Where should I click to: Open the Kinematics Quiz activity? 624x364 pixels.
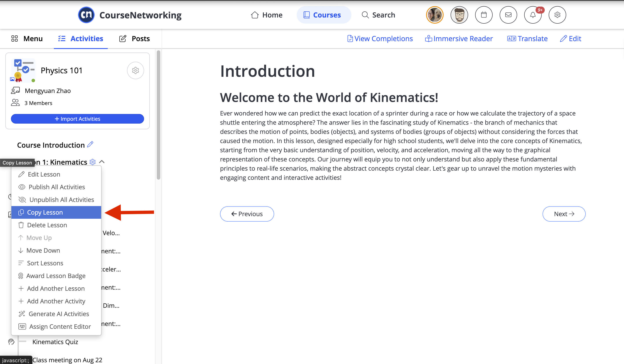coord(55,342)
